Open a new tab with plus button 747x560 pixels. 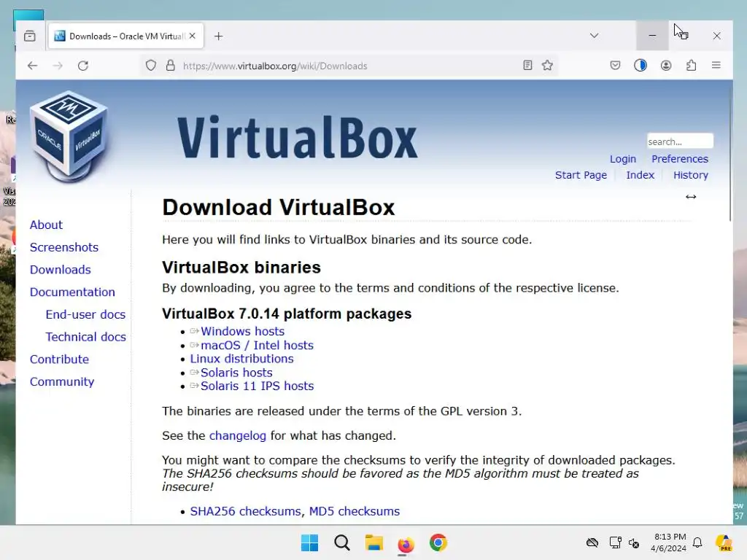(218, 36)
